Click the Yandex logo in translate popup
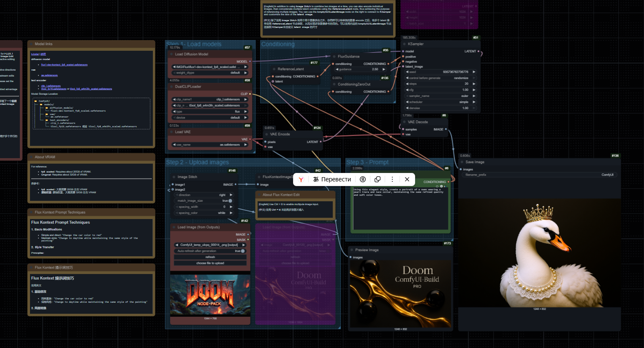The height and width of the screenshot is (348, 644). click(301, 179)
